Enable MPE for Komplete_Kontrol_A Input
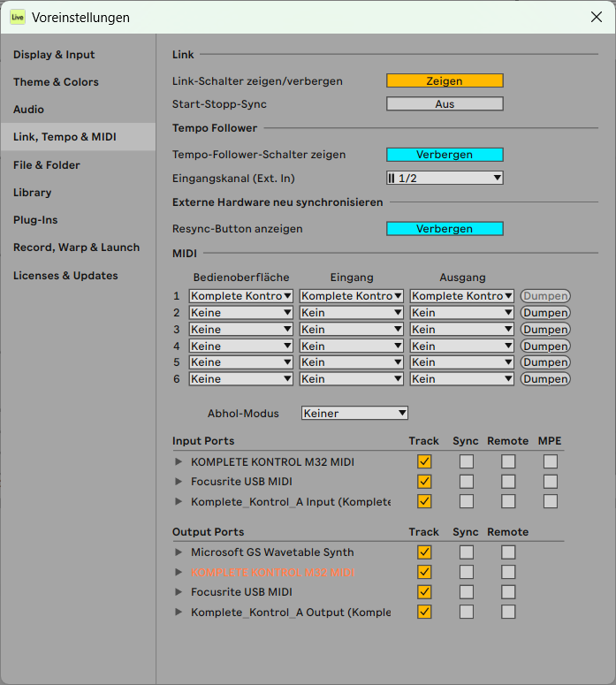This screenshot has width=616, height=685. point(551,501)
